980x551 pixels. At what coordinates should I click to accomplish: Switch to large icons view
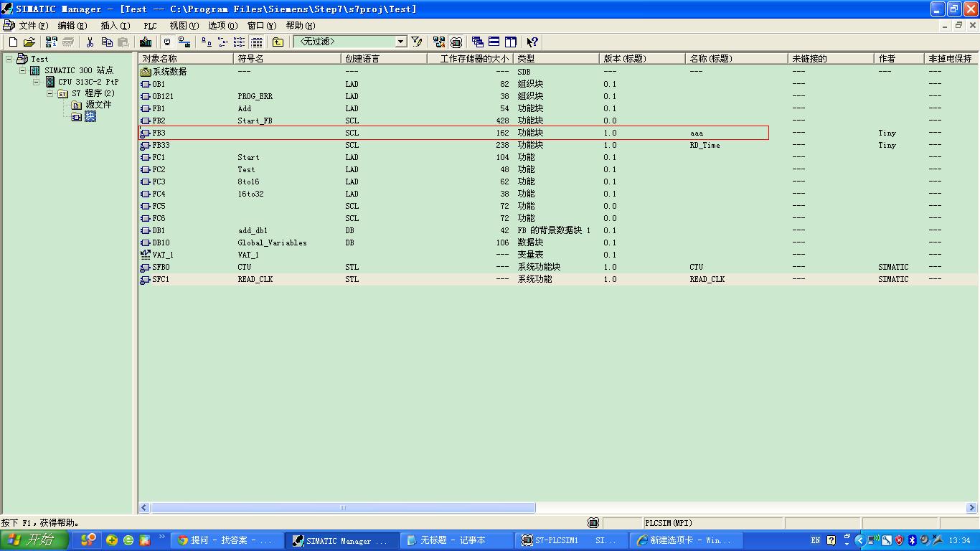207,42
